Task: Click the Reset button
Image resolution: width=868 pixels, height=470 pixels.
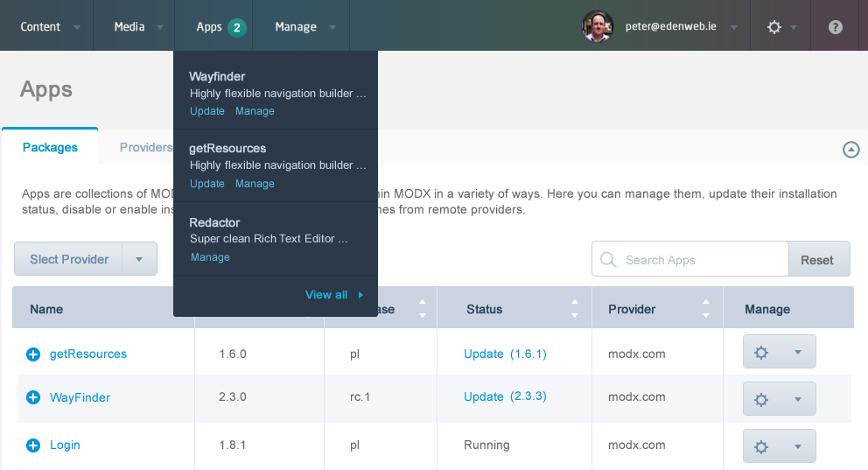Action: click(819, 260)
